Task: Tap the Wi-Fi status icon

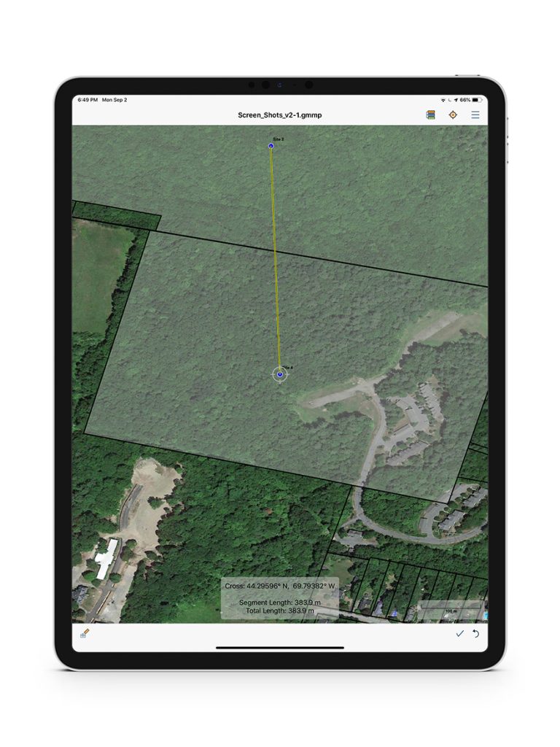Action: point(443,99)
